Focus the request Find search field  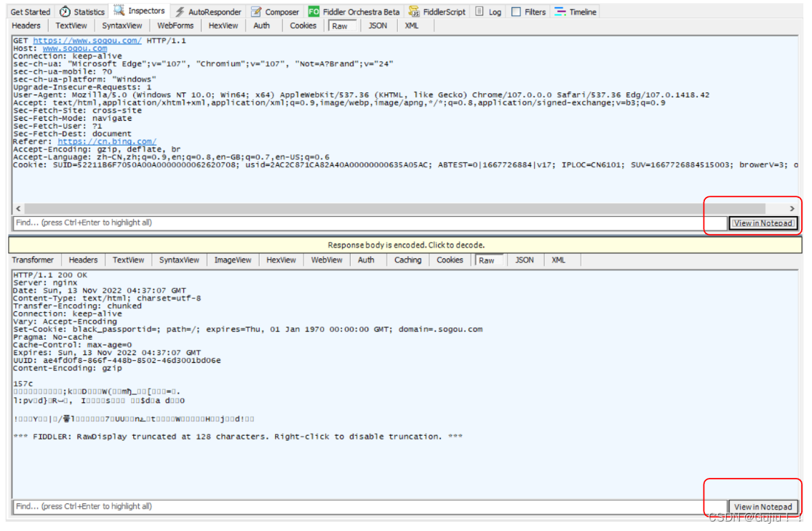click(x=370, y=223)
